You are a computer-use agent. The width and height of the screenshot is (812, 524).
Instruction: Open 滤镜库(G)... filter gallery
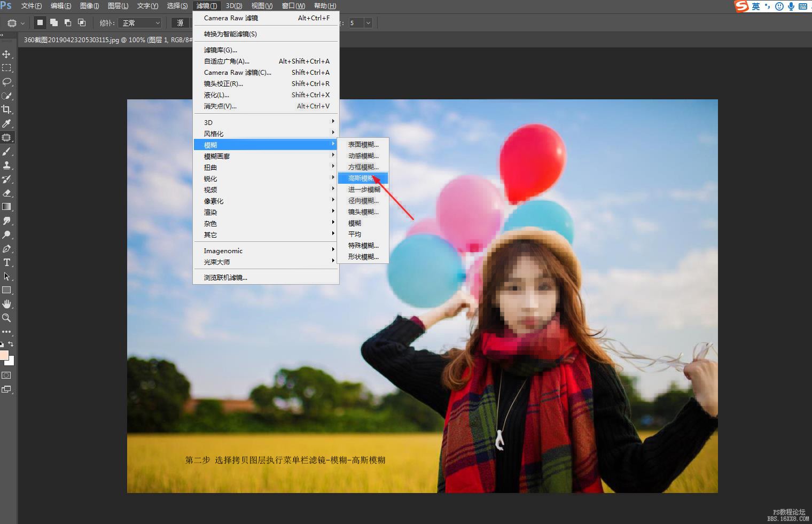266,50
